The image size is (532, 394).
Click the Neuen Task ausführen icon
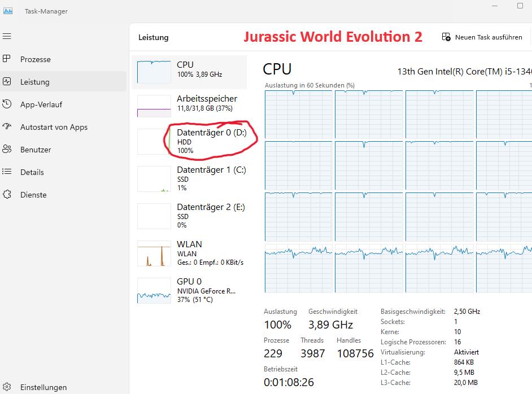[446, 37]
